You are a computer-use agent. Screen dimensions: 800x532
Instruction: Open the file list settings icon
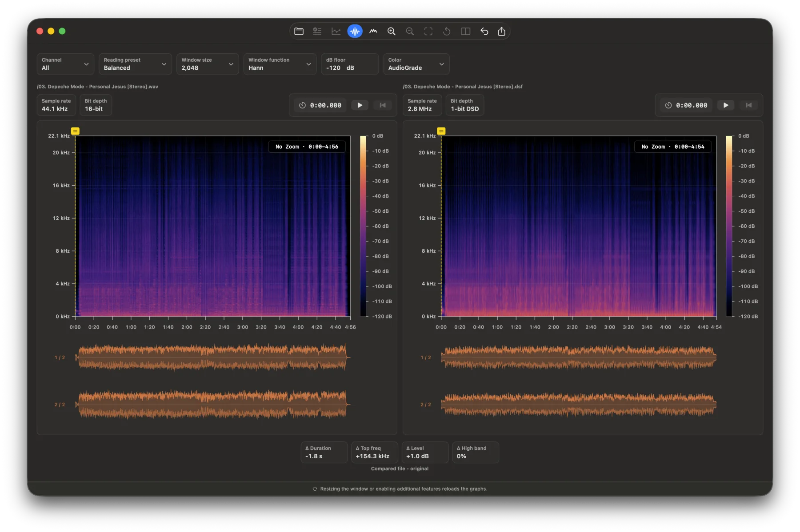pos(317,31)
